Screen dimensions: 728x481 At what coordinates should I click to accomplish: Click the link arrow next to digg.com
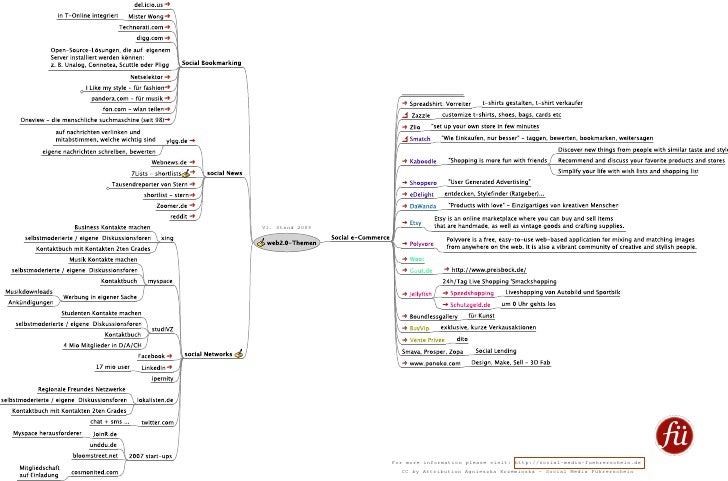167,38
